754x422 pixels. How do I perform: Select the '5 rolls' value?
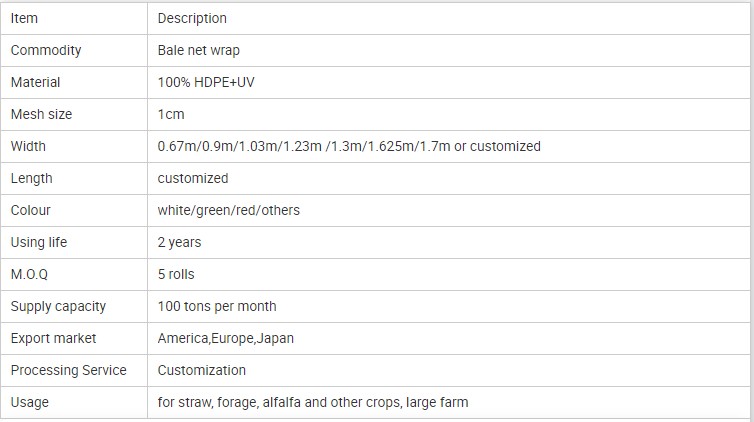pos(176,274)
